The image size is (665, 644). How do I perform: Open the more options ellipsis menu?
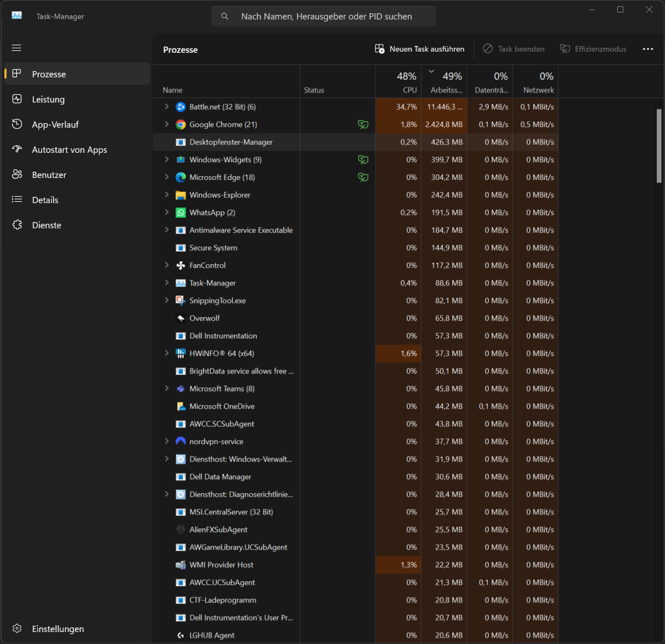pos(647,49)
